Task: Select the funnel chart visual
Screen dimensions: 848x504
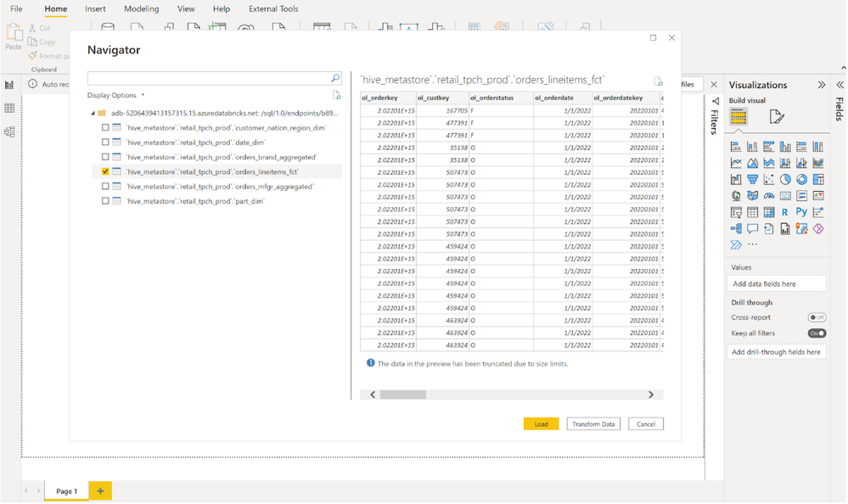Action: [752, 180]
